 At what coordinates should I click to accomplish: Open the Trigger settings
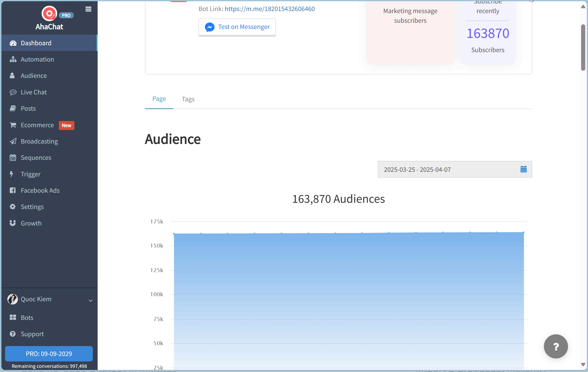(x=31, y=174)
